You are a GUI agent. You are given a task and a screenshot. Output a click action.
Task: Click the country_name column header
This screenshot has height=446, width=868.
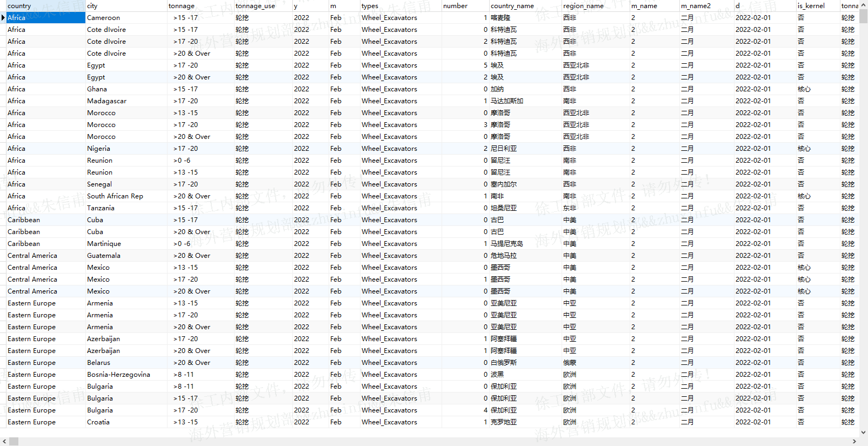(524, 6)
